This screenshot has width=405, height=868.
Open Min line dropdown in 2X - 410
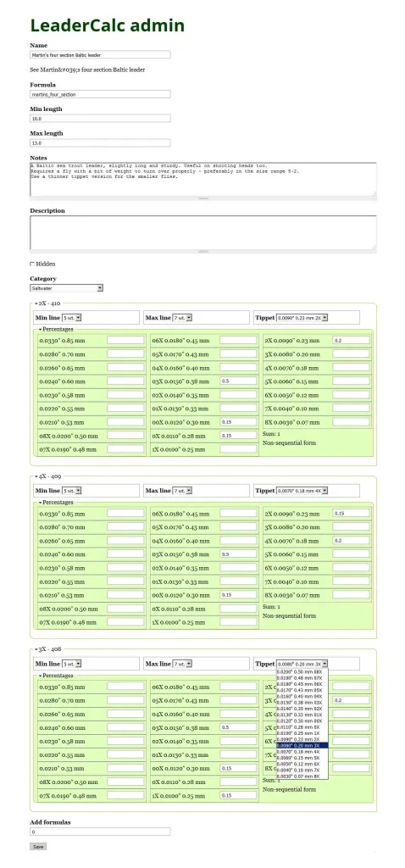coord(72,318)
